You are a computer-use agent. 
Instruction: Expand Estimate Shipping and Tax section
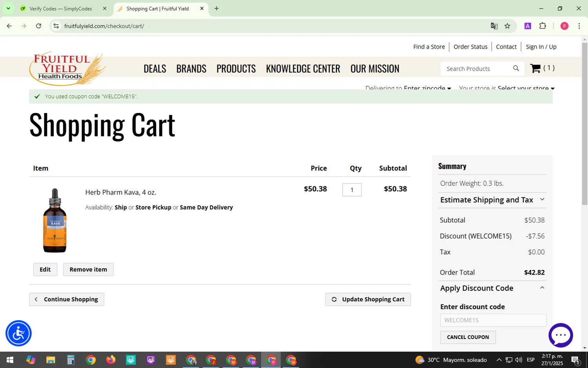coord(492,200)
